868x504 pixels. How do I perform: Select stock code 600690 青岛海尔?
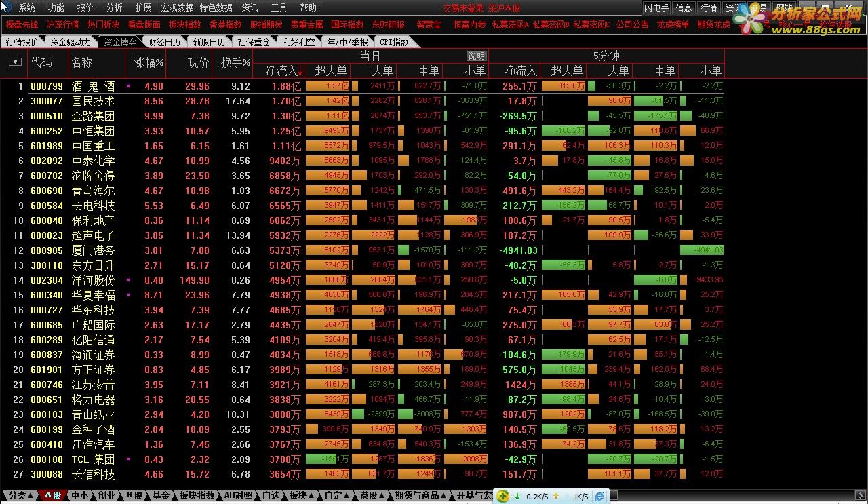pos(47,191)
